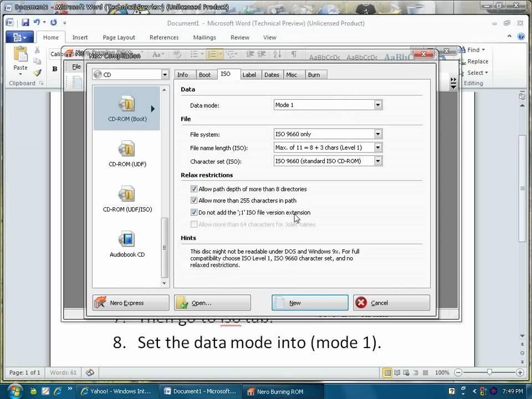This screenshot has height=399, width=532.
Task: Disable Allow more than 255 characters in path
Action: (194, 201)
